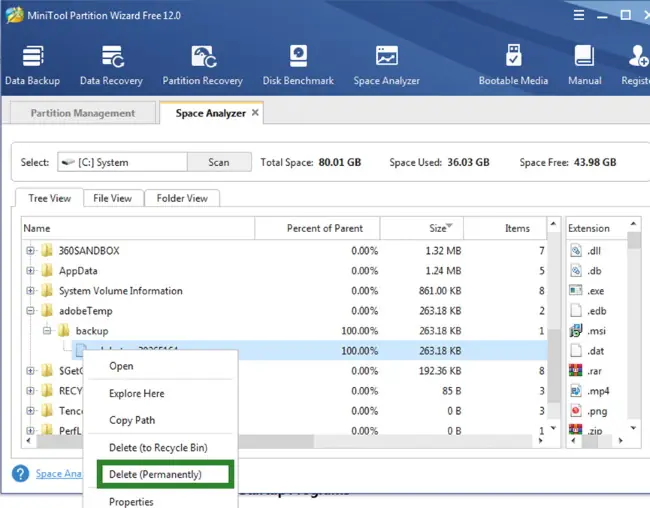Open the hamburger menu in title bar
The height and width of the screenshot is (508, 650).
(x=579, y=15)
